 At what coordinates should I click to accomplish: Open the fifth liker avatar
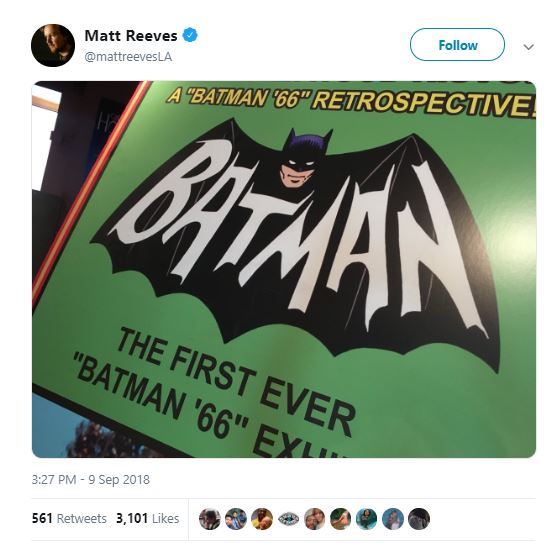pos(314,519)
